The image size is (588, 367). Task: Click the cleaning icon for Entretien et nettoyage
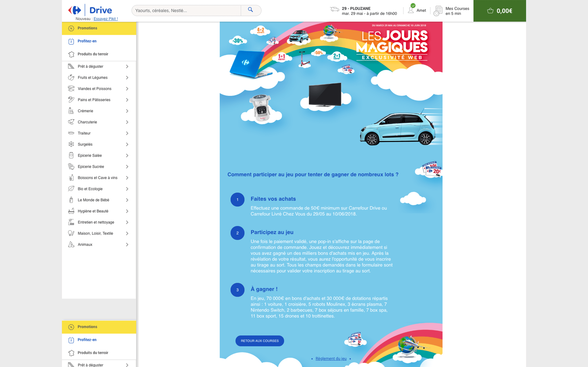tap(71, 222)
